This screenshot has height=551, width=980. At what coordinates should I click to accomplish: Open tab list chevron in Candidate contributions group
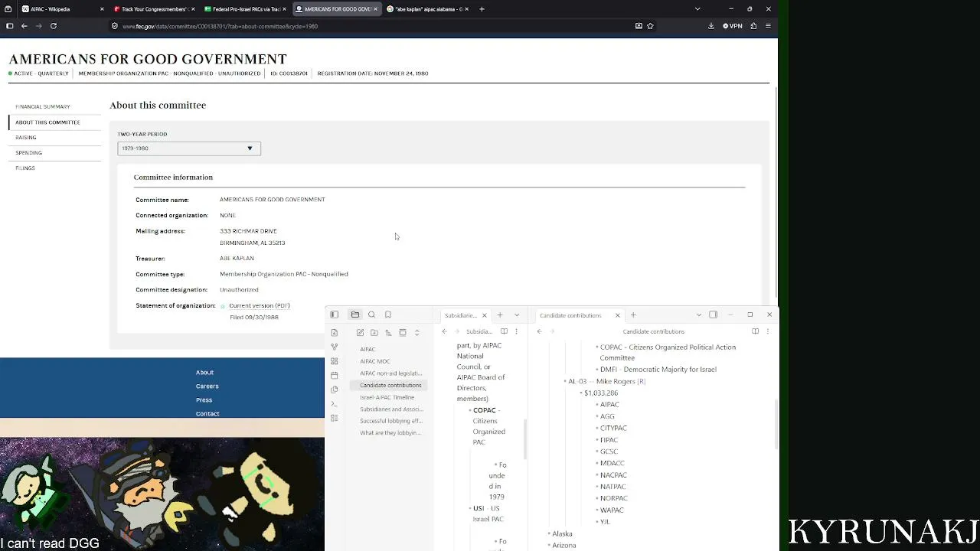click(x=698, y=315)
